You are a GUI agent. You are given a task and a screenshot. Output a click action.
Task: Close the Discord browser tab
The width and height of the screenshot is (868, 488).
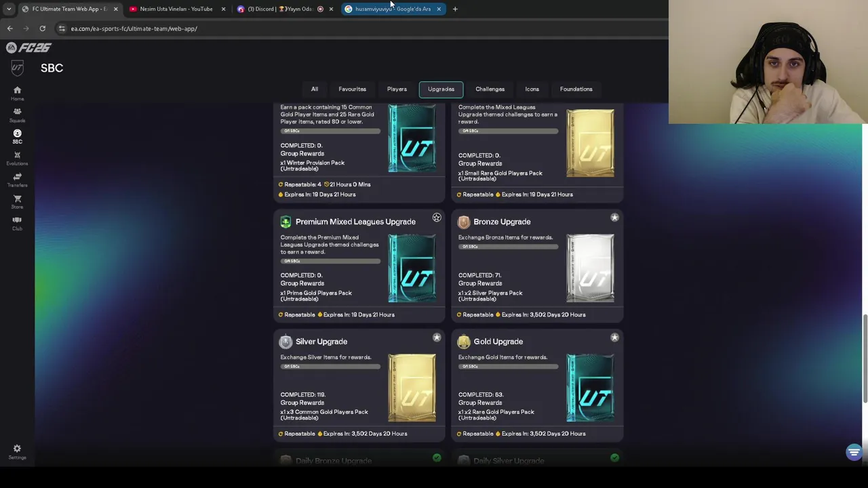click(x=331, y=9)
